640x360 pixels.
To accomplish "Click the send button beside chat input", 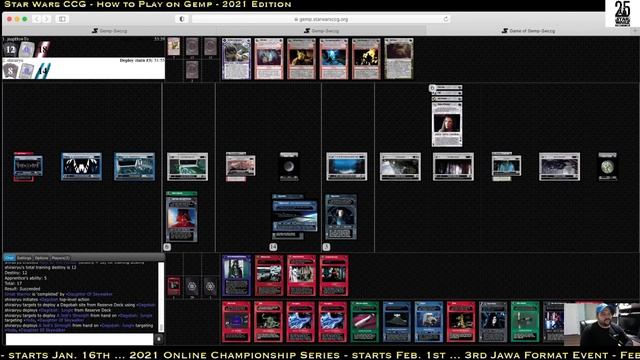I will tap(159, 339).
